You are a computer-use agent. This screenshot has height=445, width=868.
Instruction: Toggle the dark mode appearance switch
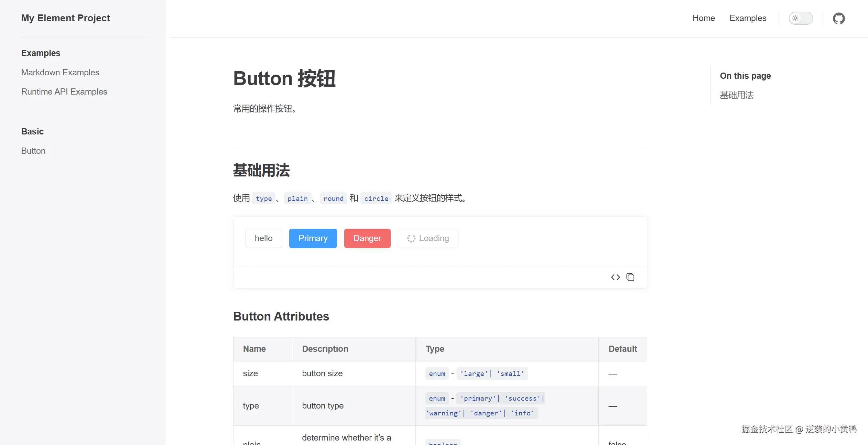click(x=801, y=18)
